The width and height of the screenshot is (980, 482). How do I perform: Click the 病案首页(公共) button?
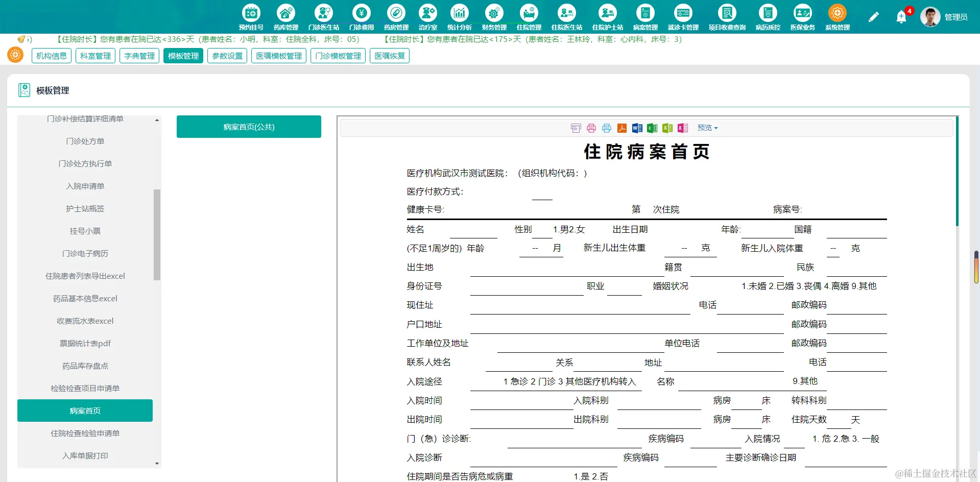click(249, 126)
